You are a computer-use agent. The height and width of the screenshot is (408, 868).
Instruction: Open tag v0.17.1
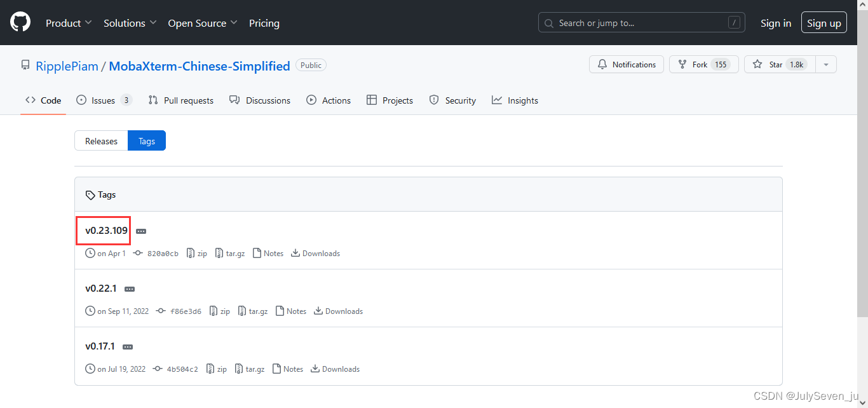coord(100,346)
